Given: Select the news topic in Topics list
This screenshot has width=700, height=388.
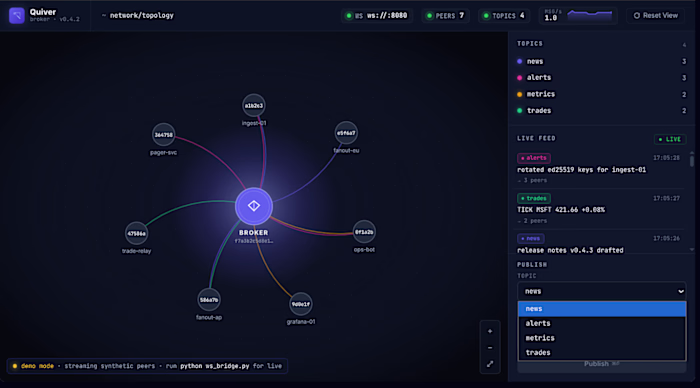Looking at the screenshot, I should coord(601,61).
